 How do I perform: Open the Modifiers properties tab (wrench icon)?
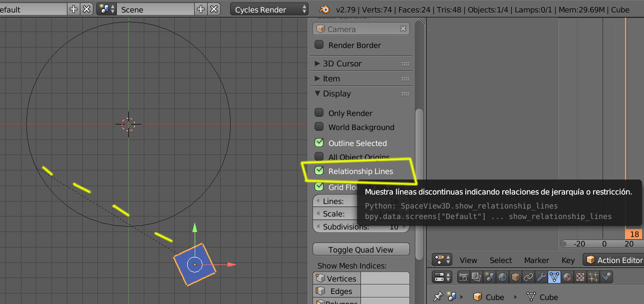point(542,276)
